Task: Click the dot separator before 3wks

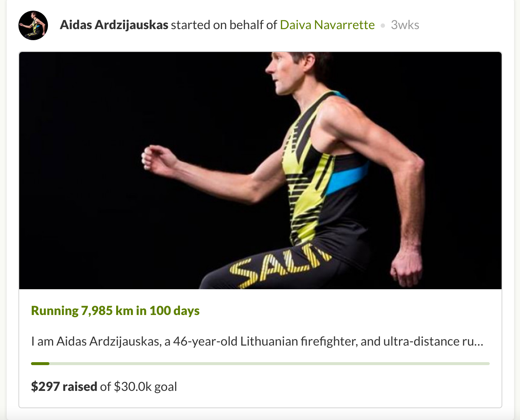Action: click(x=383, y=25)
